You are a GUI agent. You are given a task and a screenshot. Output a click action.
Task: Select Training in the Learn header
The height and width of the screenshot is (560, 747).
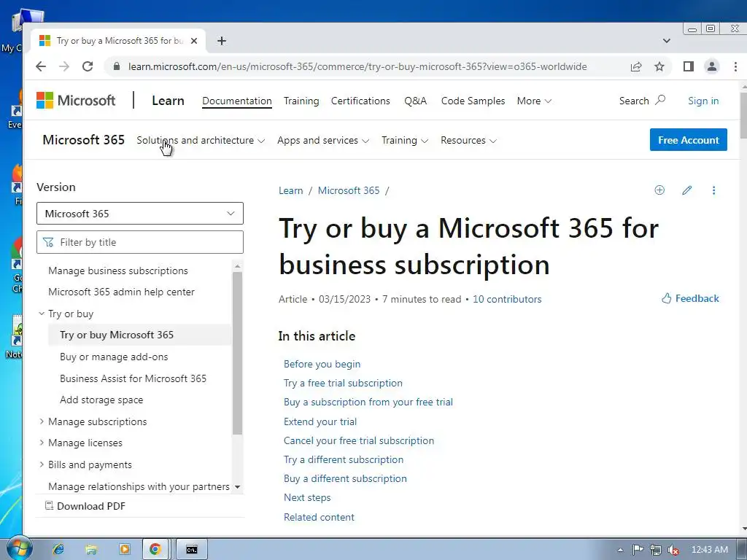coord(301,101)
